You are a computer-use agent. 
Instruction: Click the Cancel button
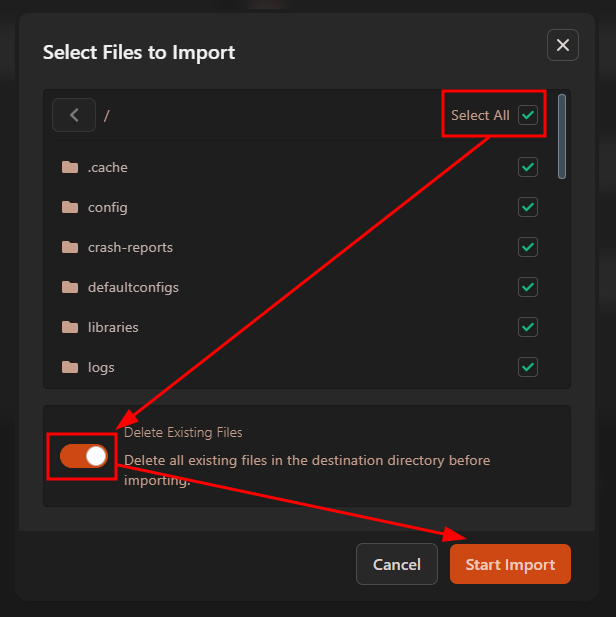pyautogui.click(x=397, y=564)
